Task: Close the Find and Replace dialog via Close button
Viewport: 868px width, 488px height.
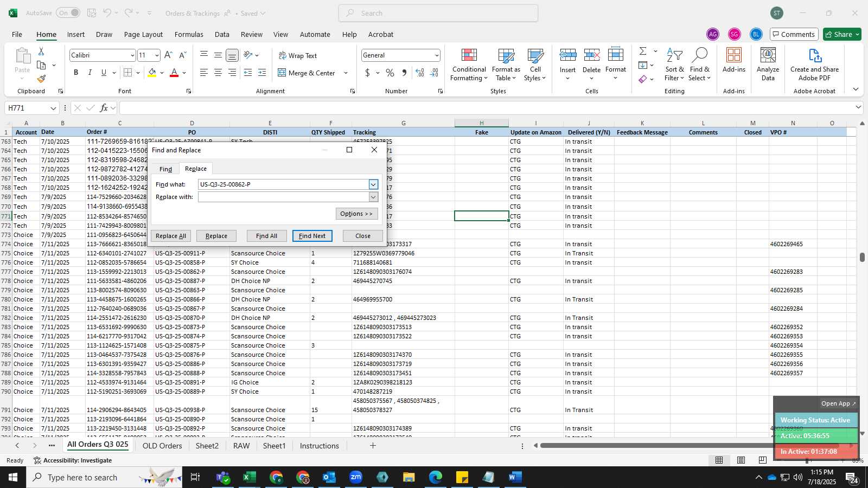Action: [363, 236]
